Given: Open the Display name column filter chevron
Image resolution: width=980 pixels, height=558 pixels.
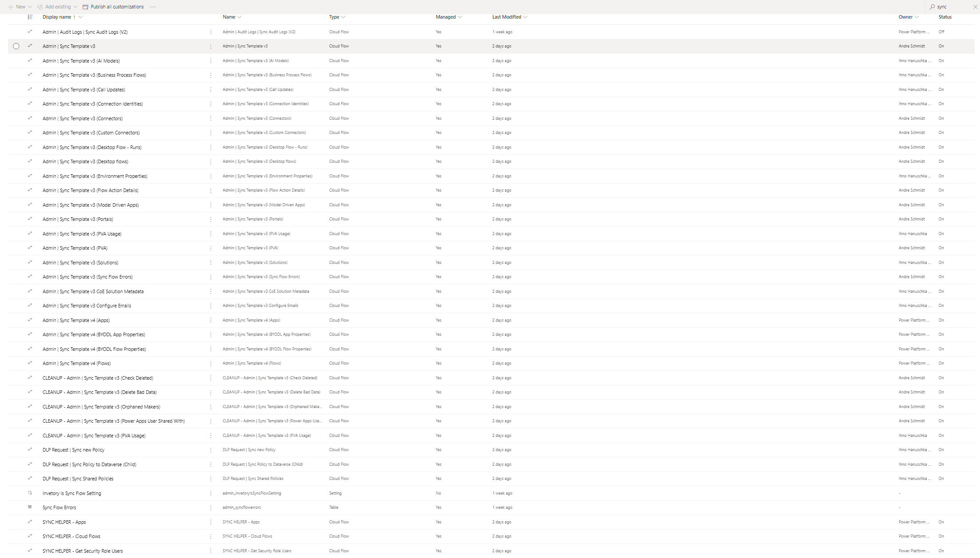Looking at the screenshot, I should tap(80, 17).
